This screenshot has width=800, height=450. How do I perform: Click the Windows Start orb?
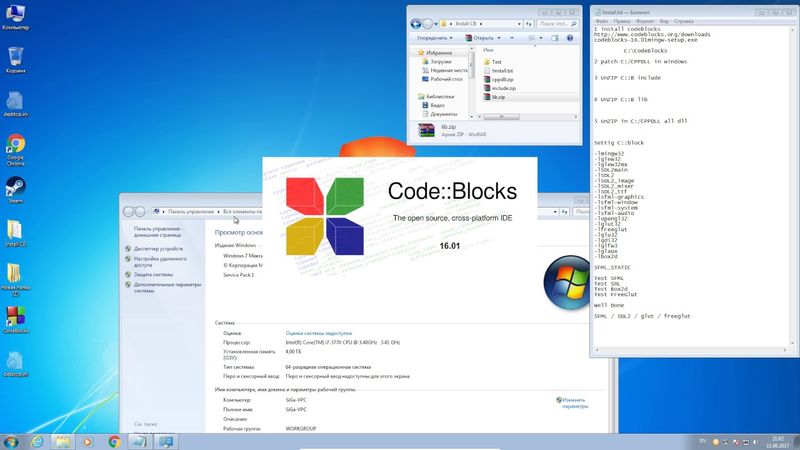point(11,442)
